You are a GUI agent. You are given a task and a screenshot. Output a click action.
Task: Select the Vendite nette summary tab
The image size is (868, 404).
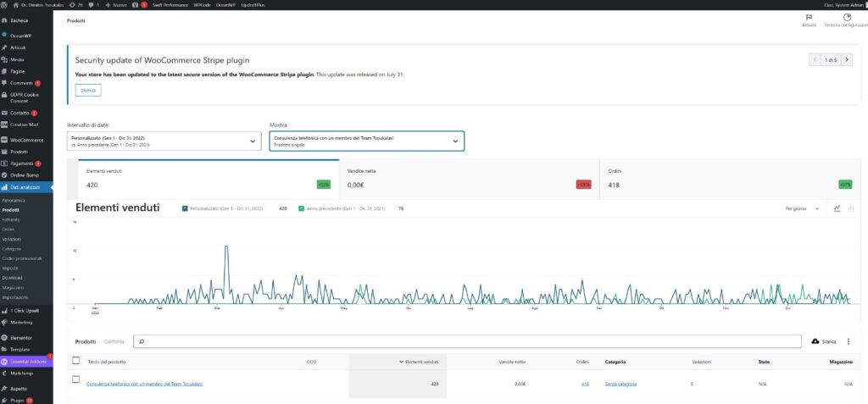tap(470, 179)
